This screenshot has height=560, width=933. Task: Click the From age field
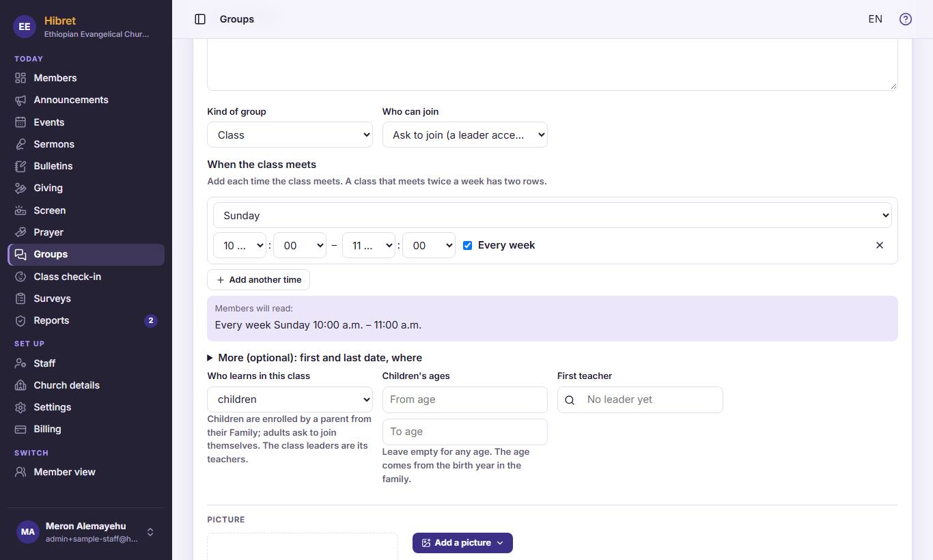[464, 400]
